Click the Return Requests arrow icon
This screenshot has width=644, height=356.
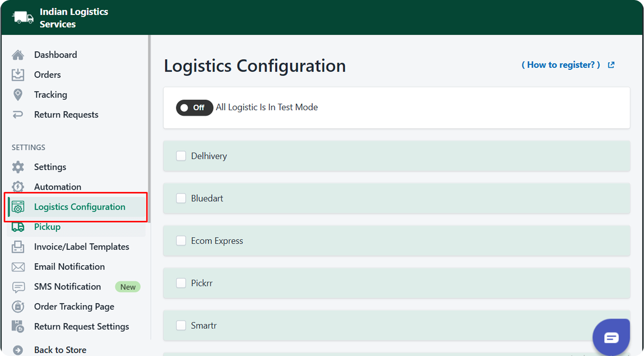tap(18, 115)
